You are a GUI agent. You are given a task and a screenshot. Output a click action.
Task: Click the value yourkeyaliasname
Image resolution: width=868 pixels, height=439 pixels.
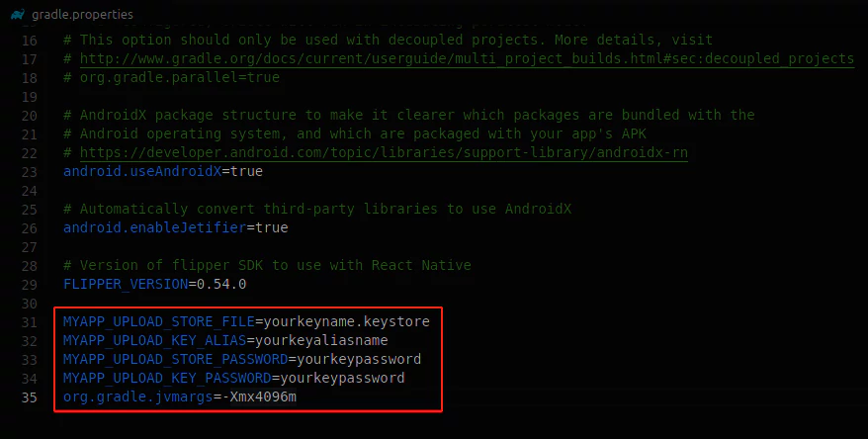(321, 340)
